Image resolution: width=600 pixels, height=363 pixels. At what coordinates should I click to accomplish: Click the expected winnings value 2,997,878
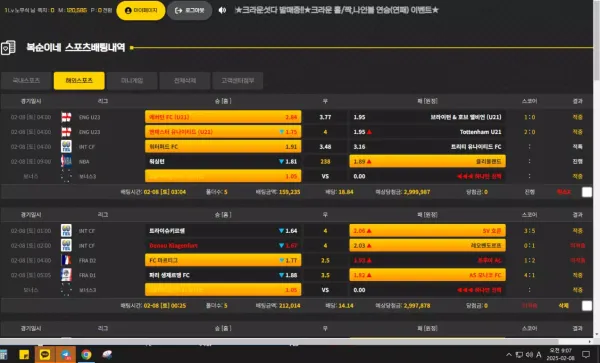pos(416,306)
